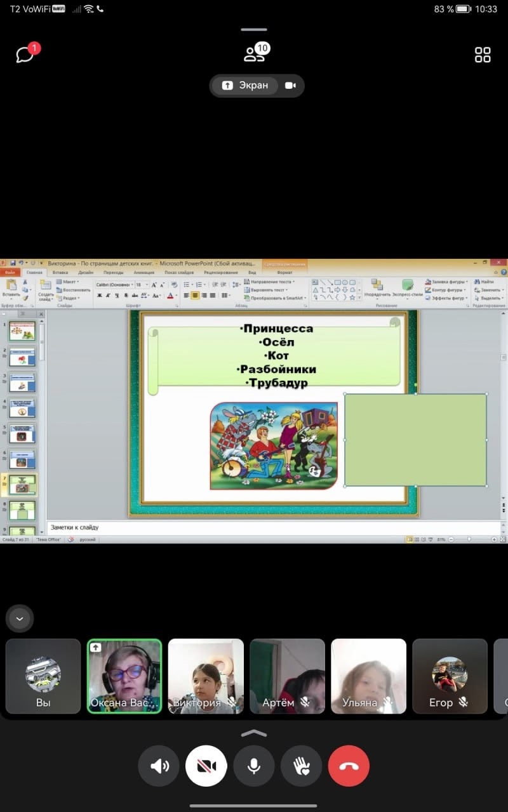
Task: Open the Макет layout dropdown
Action: [67, 281]
